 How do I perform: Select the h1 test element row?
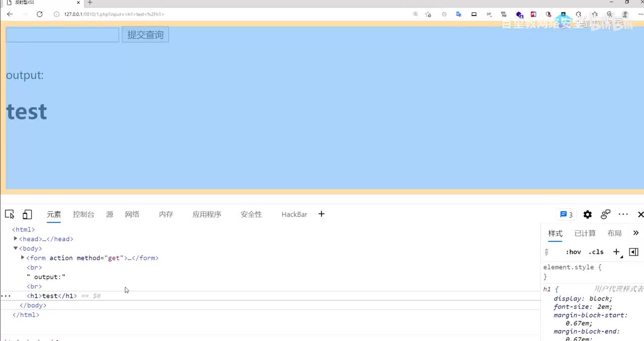270,296
